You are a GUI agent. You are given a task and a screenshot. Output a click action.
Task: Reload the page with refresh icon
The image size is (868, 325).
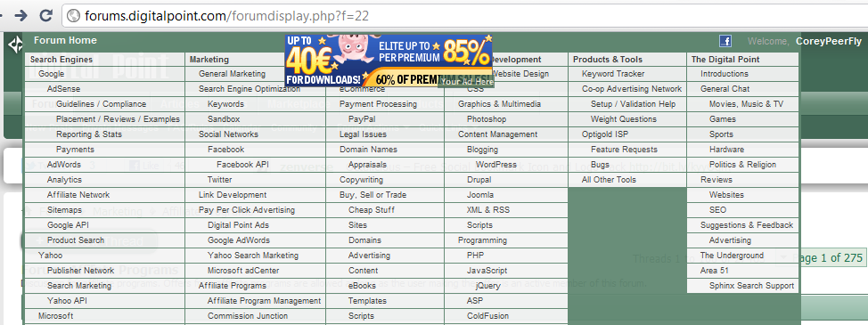point(46,15)
